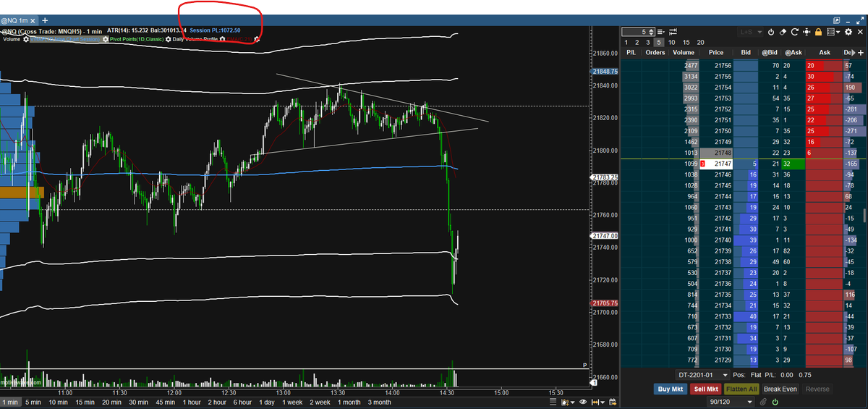This screenshot has height=409, width=868.
Task: Switch to 3 month timeframe
Action: (x=379, y=402)
